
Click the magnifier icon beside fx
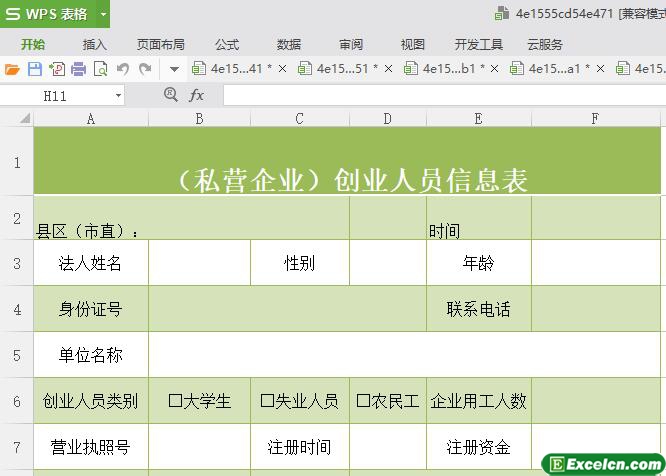(x=171, y=95)
